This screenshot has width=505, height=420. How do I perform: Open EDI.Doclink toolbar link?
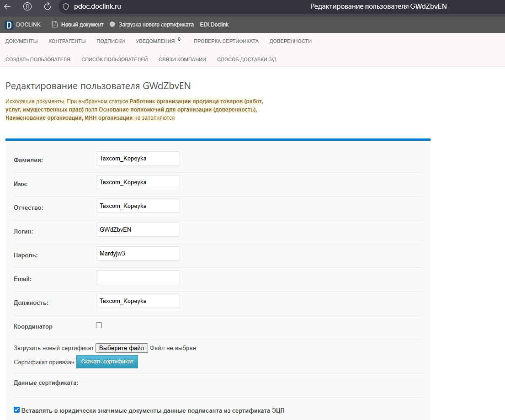(x=214, y=25)
